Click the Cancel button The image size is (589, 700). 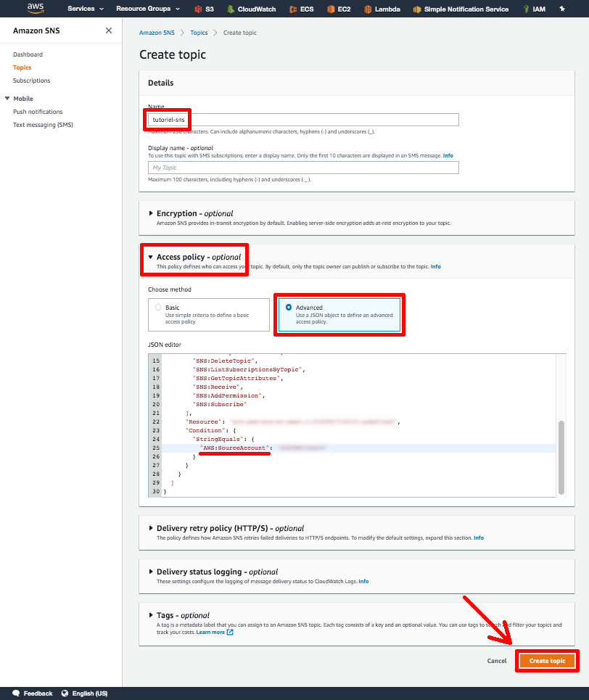pyautogui.click(x=497, y=661)
